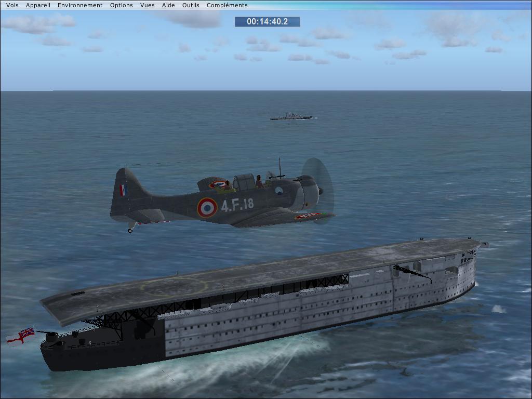Click the circle marking on the carrier flight deck
This screenshot has width=532, height=399.
[174, 287]
